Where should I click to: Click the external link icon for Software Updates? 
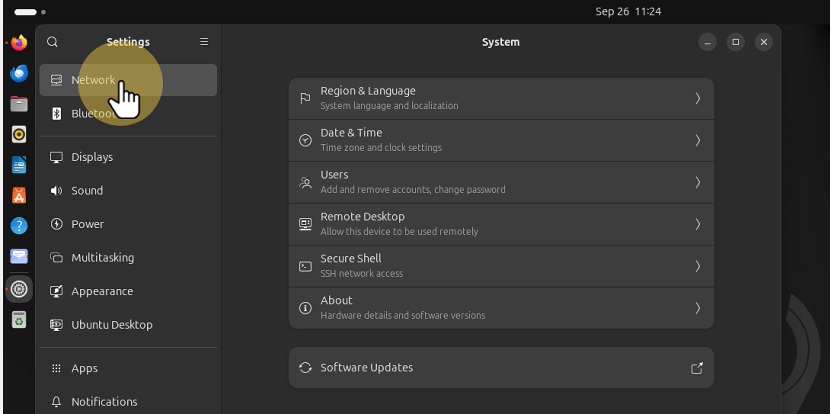pos(697,368)
